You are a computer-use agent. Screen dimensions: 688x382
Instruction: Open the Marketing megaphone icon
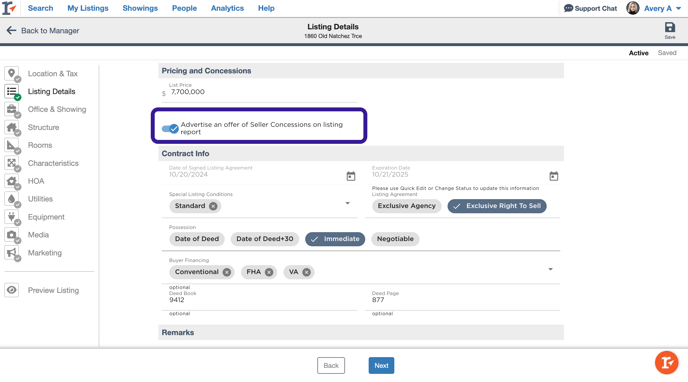[12, 253]
